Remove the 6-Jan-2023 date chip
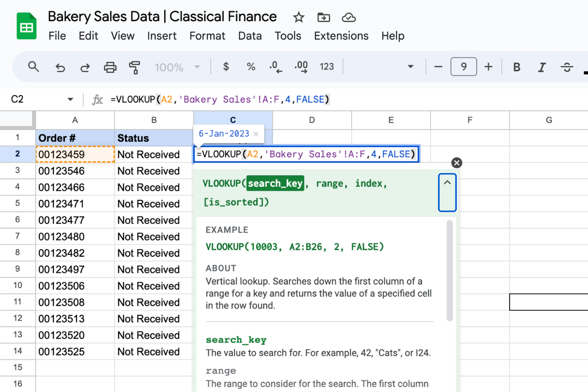This screenshot has height=392, width=588. pos(256,134)
